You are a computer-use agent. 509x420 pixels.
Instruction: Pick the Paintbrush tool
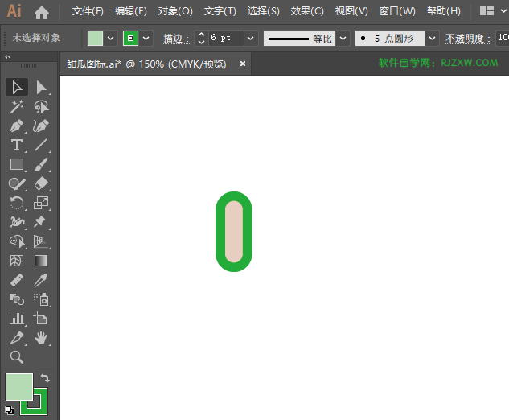pyautogui.click(x=41, y=164)
